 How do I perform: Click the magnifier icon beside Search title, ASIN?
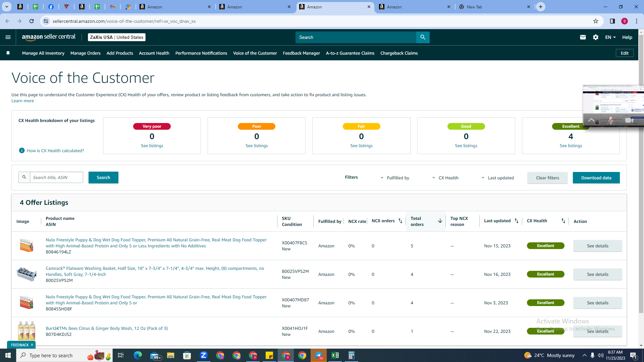pyautogui.click(x=24, y=177)
